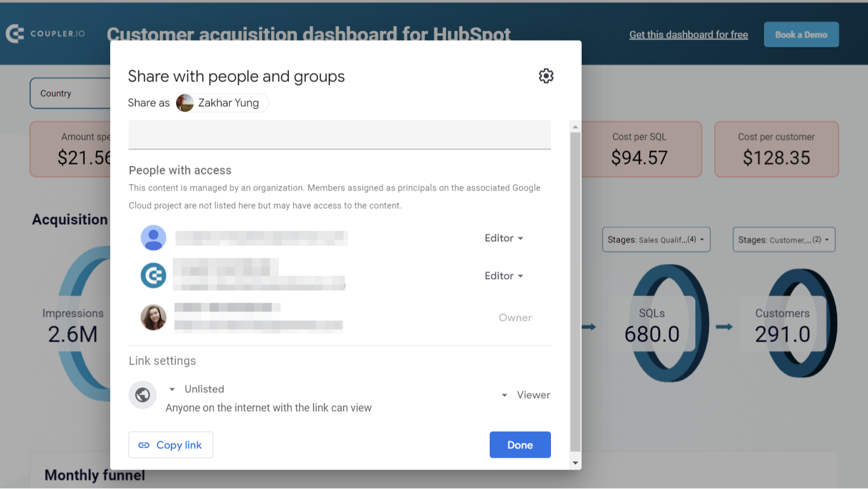The width and height of the screenshot is (868, 489).
Task: Open the second user's Editor role dropdown
Action: coord(504,276)
